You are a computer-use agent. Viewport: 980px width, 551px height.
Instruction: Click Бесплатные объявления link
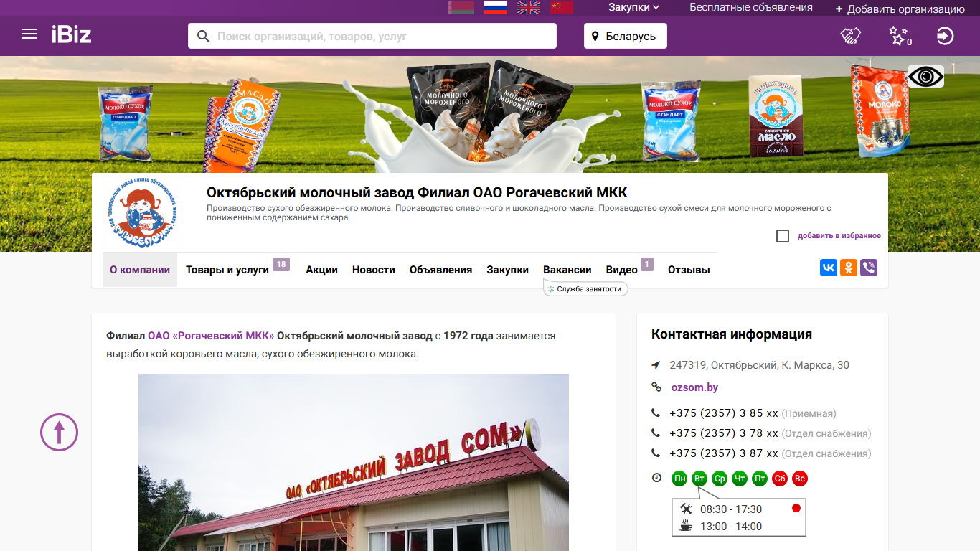751,7
